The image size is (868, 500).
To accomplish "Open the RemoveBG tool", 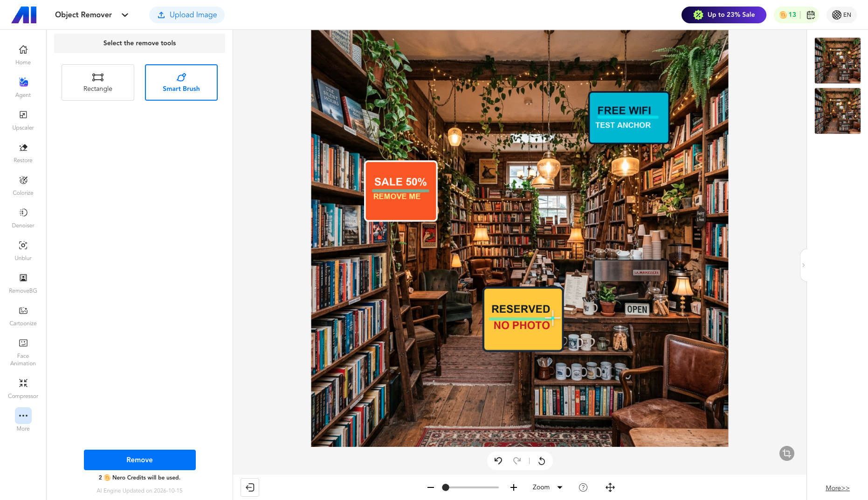I will tap(23, 283).
